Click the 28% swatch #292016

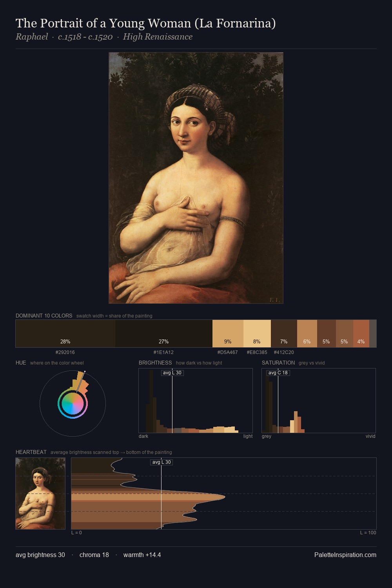click(65, 334)
